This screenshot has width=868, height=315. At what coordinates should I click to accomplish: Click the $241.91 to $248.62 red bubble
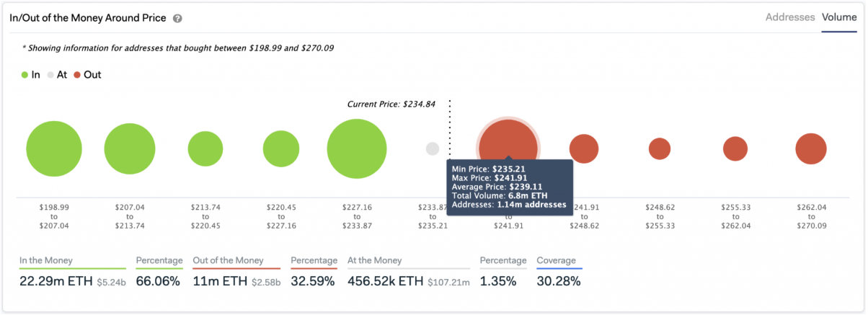584,149
